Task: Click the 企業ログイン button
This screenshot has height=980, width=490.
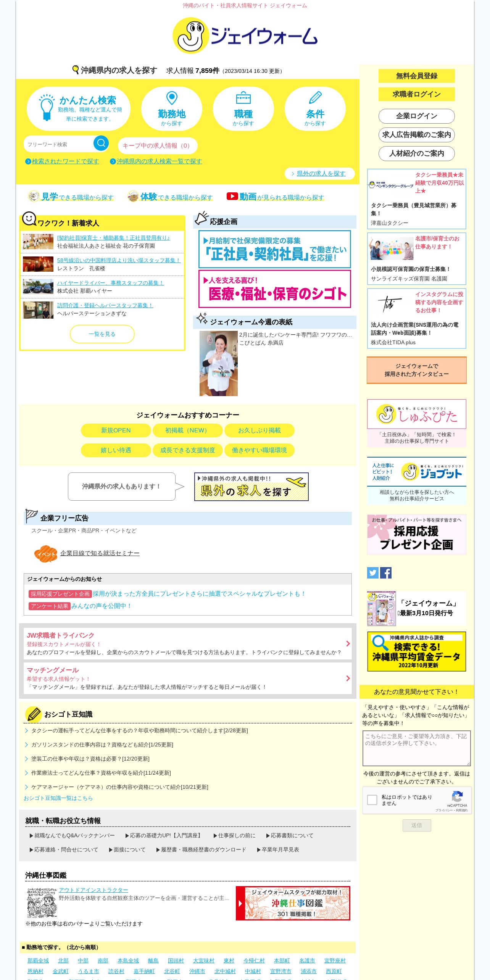Action: (x=417, y=116)
